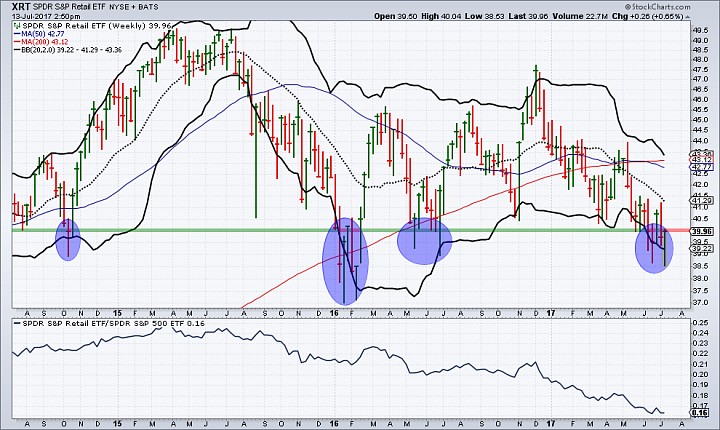Click the 'Chg +0.26 (+0.65%)' value
The image size is (720, 430).
click(x=648, y=16)
